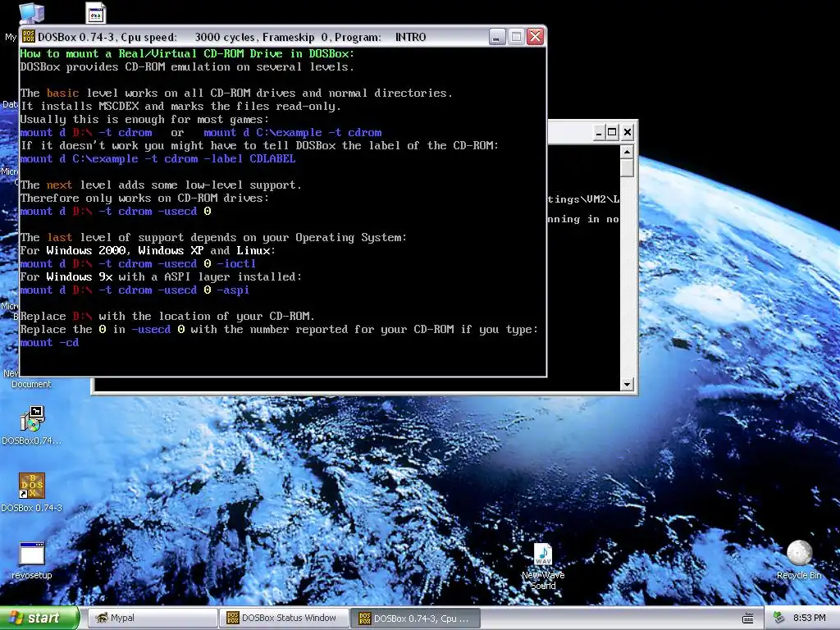Viewport: 840px width, 630px height.
Task: Click the DOSBox window title bar text
Action: tap(231, 37)
